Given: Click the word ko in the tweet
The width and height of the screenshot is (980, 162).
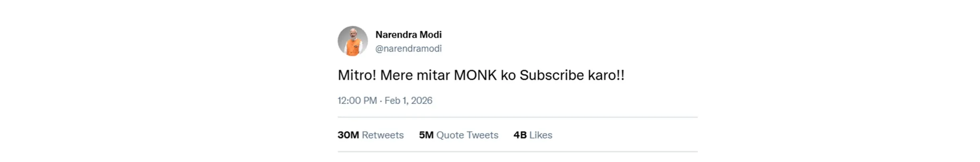Looking at the screenshot, I should pyautogui.click(x=508, y=75).
